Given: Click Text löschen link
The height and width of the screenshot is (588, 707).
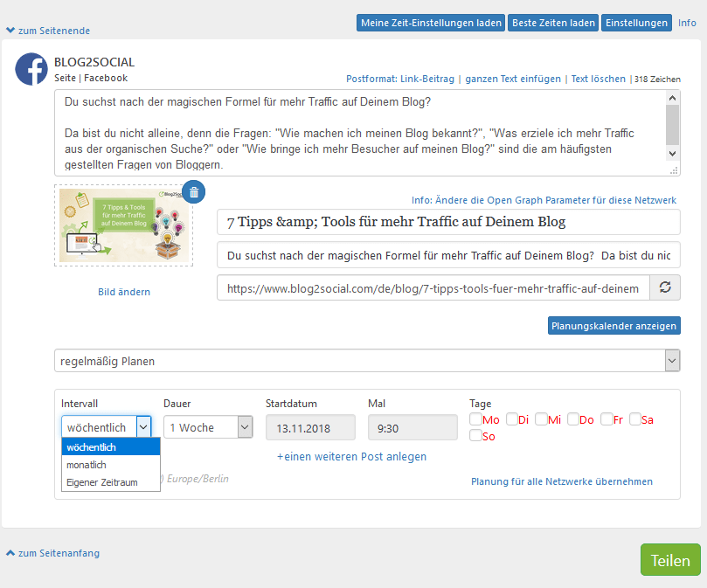Looking at the screenshot, I should tap(599, 79).
